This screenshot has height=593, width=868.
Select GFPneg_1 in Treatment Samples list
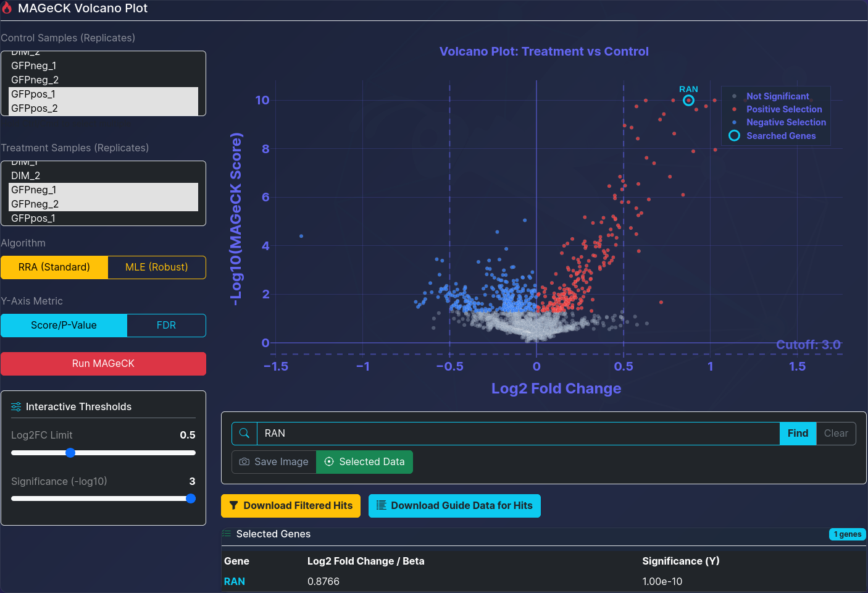click(x=103, y=190)
